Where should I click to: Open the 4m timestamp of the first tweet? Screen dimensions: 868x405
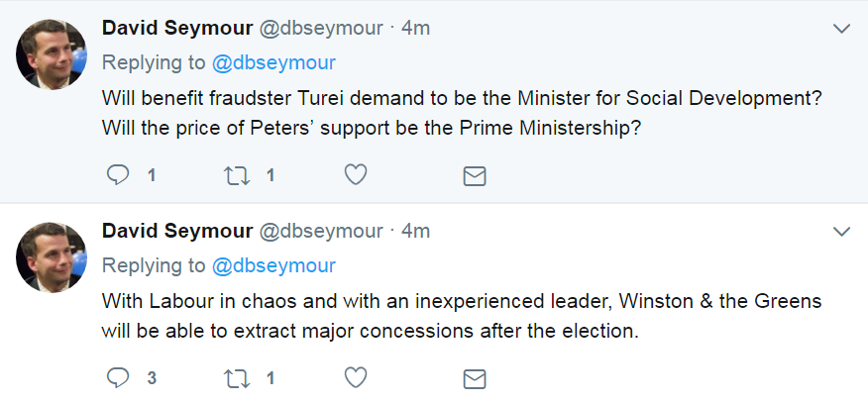click(415, 28)
